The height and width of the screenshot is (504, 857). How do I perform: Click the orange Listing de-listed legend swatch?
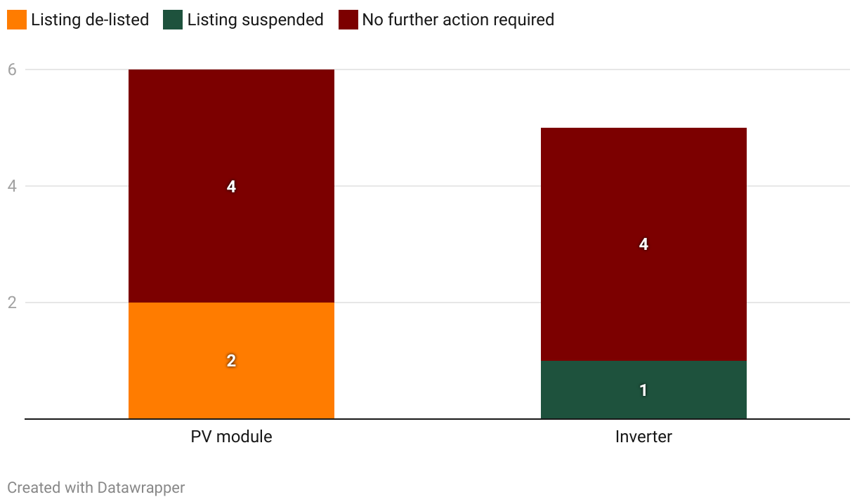click(x=16, y=20)
